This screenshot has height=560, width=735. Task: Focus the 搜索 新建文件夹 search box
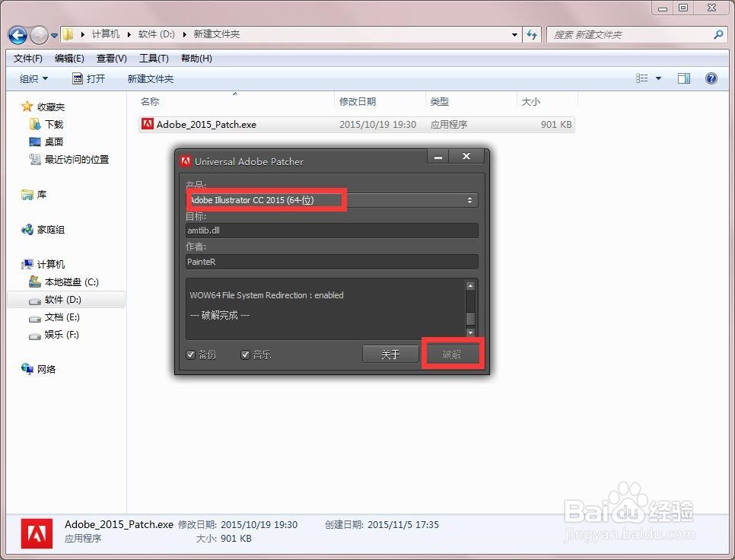630,35
